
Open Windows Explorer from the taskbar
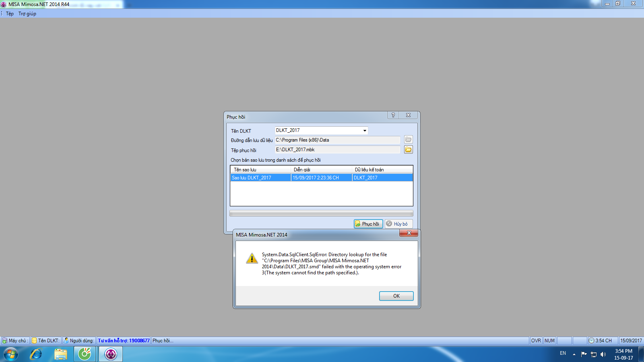pos(61,354)
